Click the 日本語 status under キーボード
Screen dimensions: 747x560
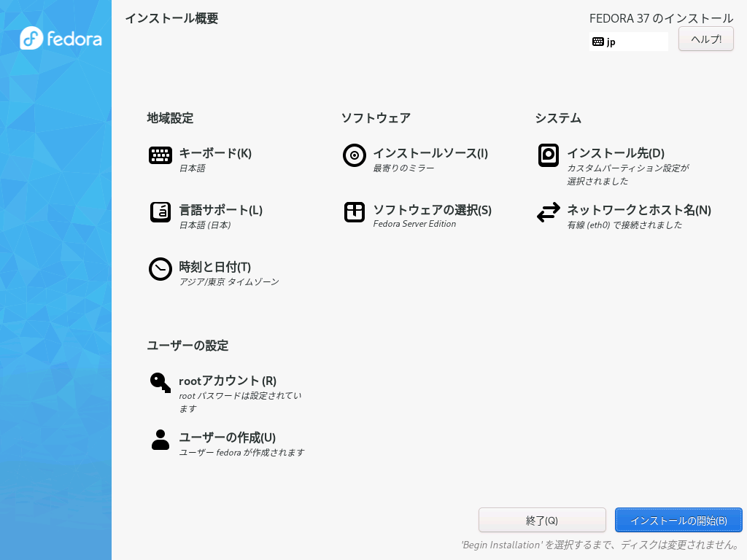pos(193,168)
